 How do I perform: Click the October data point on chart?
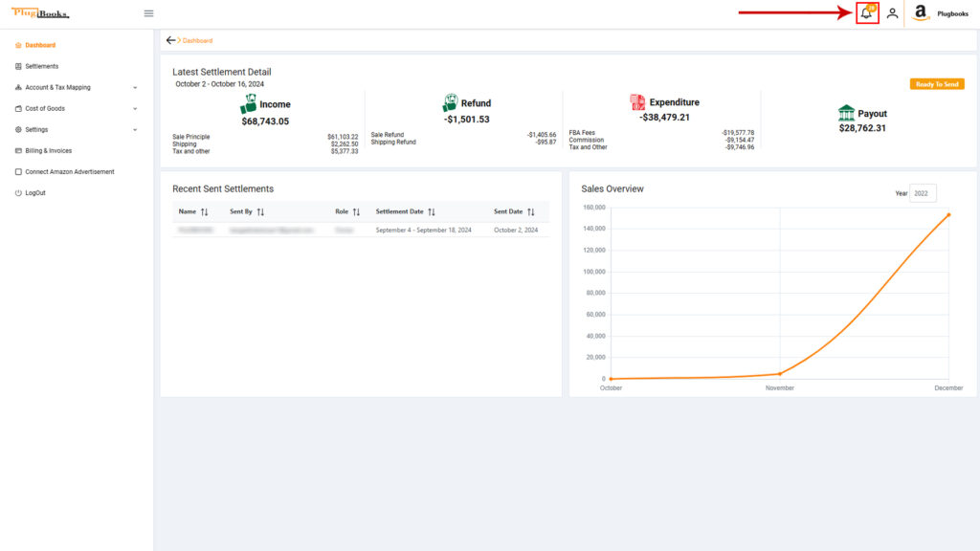[x=611, y=379]
